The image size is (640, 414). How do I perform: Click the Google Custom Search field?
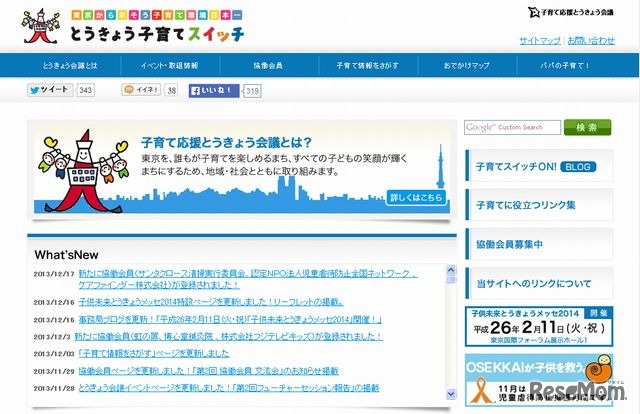(512, 127)
